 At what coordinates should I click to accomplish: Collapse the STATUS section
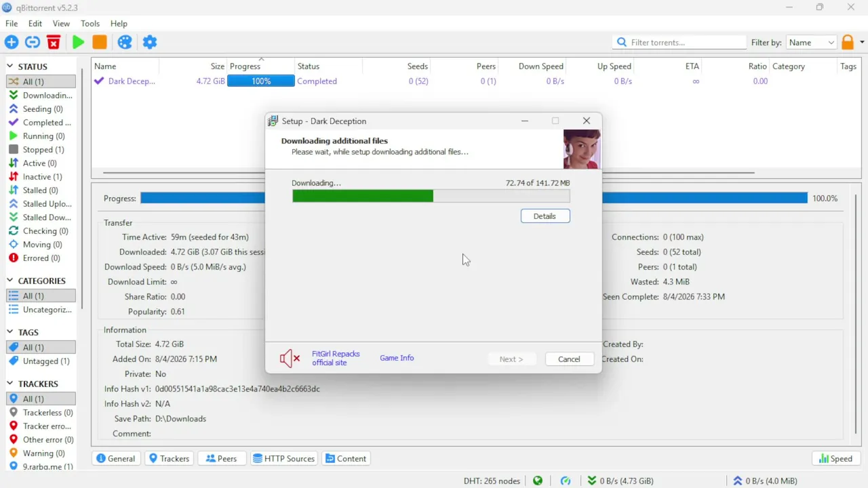point(10,66)
